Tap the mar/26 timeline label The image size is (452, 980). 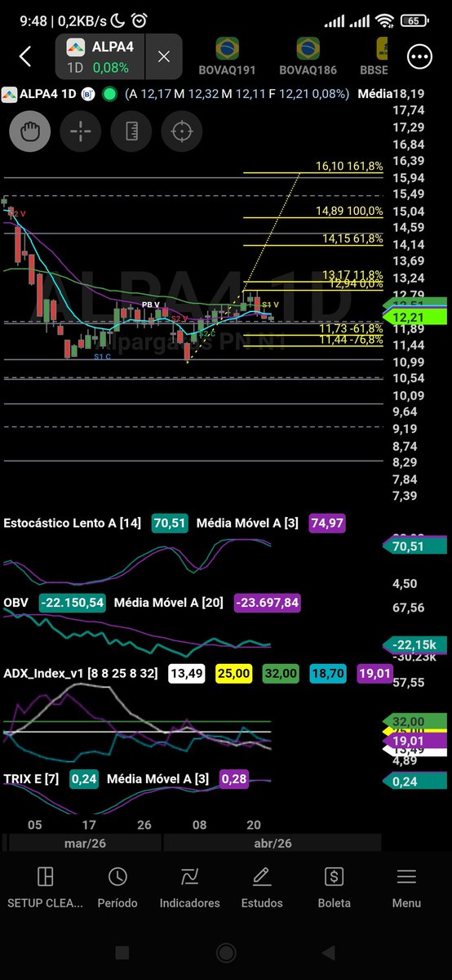click(x=83, y=843)
